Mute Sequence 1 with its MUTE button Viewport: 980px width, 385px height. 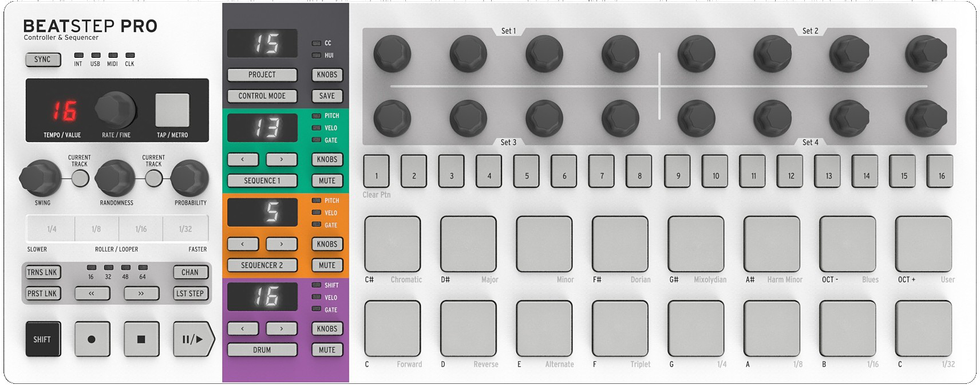pos(327,180)
